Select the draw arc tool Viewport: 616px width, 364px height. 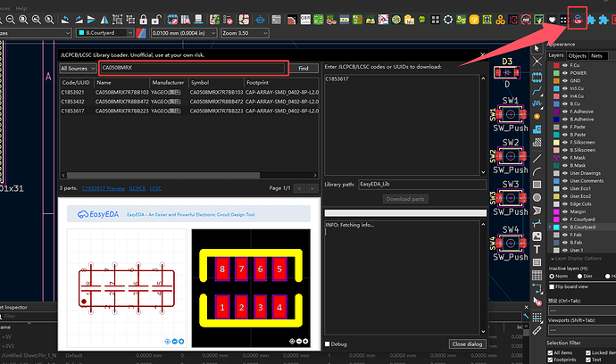[x=537, y=171]
